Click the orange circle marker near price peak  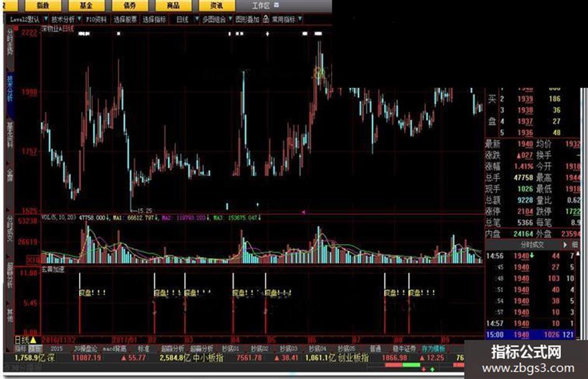tap(319, 72)
